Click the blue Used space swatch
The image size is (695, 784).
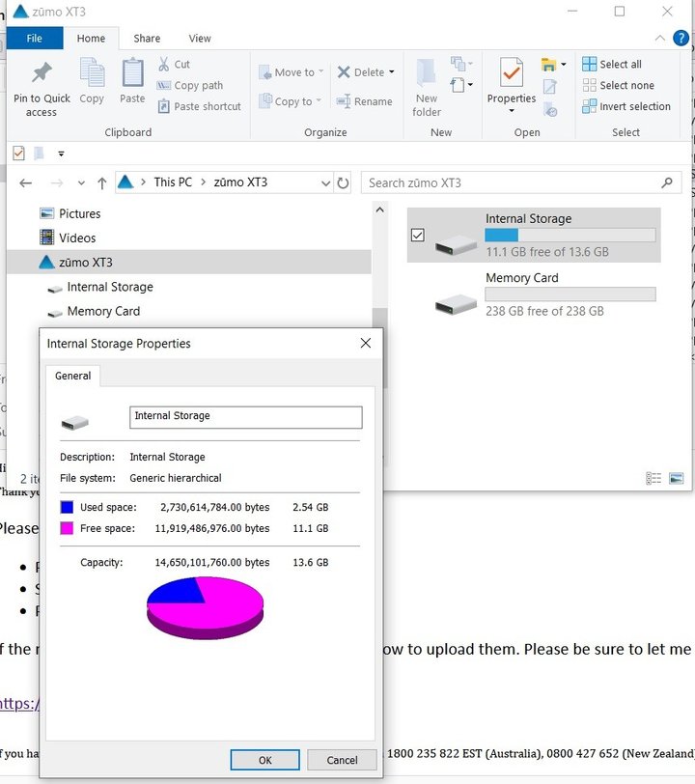click(x=67, y=507)
